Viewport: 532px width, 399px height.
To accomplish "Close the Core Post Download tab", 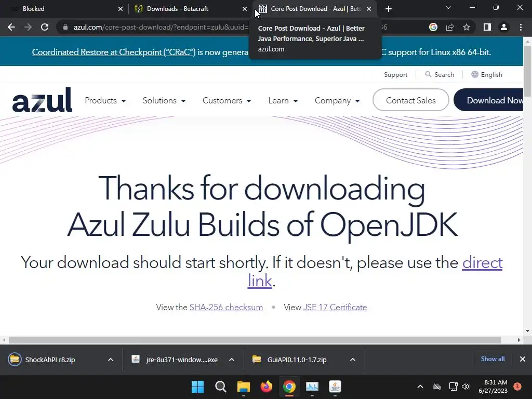I will click(369, 9).
